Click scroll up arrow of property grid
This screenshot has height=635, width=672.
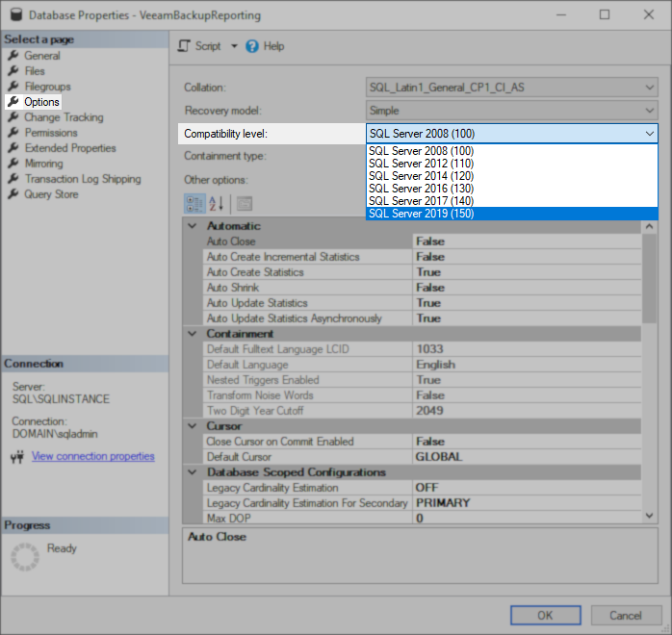pos(649,226)
